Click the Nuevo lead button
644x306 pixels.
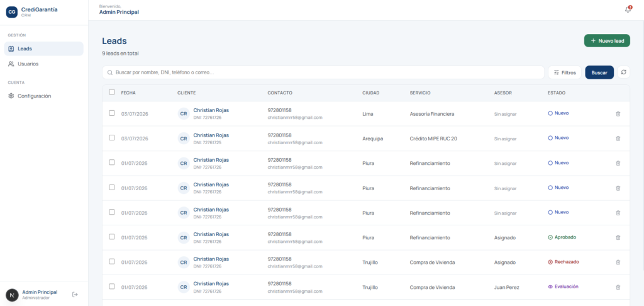click(607, 41)
